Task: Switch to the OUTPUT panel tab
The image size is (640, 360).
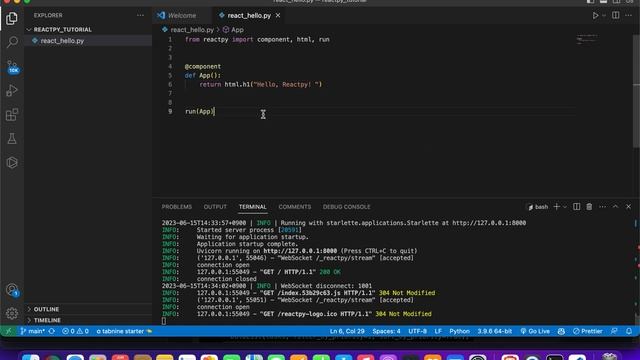Action: (x=215, y=207)
